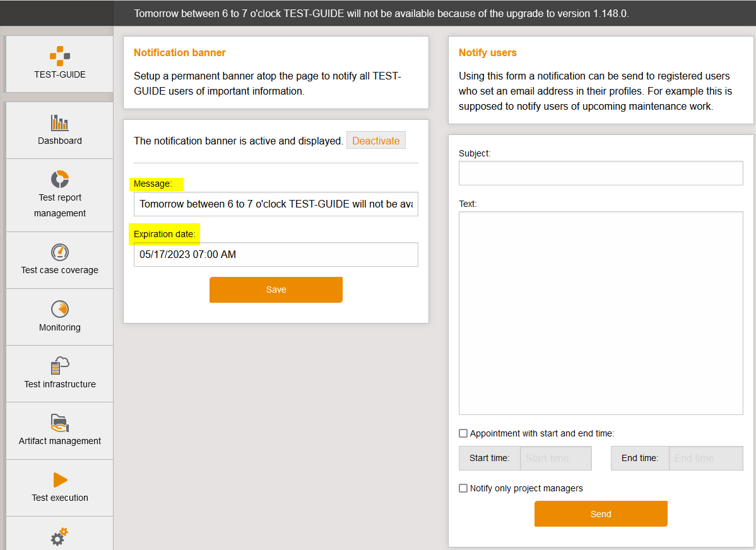Screen dimensions: 756x550
Task: Open Artifact management folder icon
Action: 60,423
